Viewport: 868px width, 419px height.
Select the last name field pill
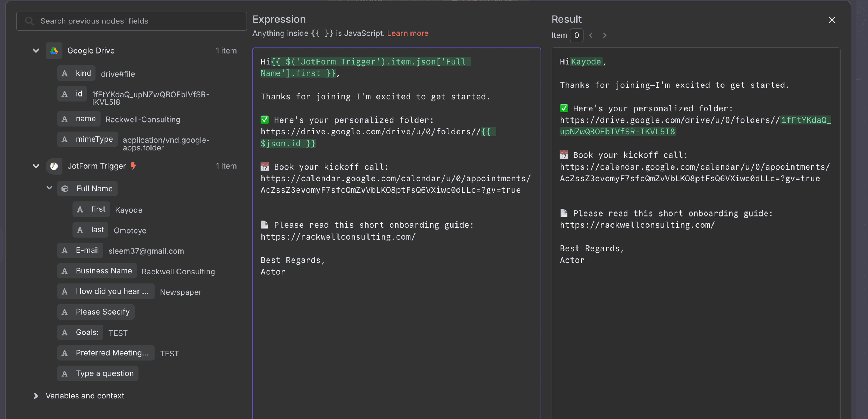[90, 230]
